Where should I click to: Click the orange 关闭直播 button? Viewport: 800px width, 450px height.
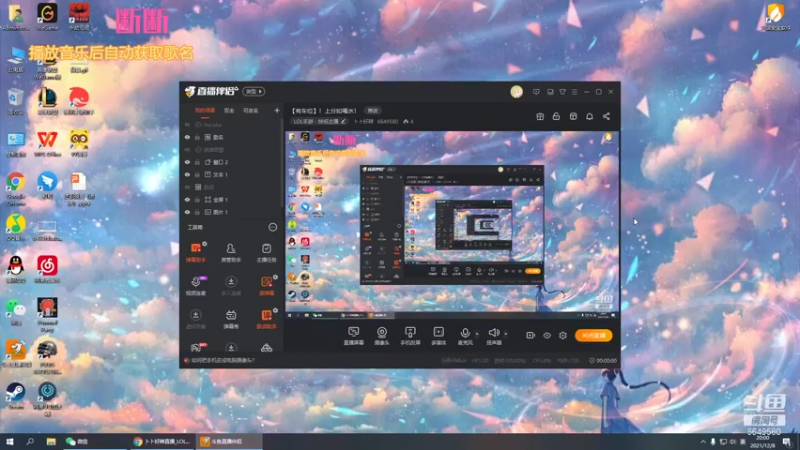[x=593, y=335]
